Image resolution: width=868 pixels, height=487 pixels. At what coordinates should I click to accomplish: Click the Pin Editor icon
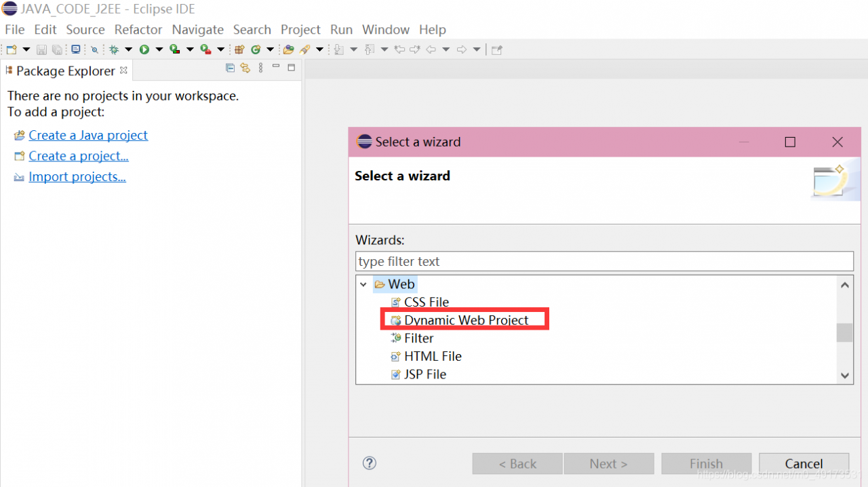point(496,50)
